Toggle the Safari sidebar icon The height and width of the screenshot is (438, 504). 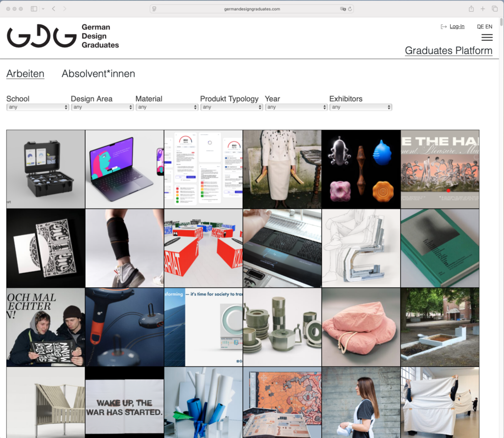point(34,9)
